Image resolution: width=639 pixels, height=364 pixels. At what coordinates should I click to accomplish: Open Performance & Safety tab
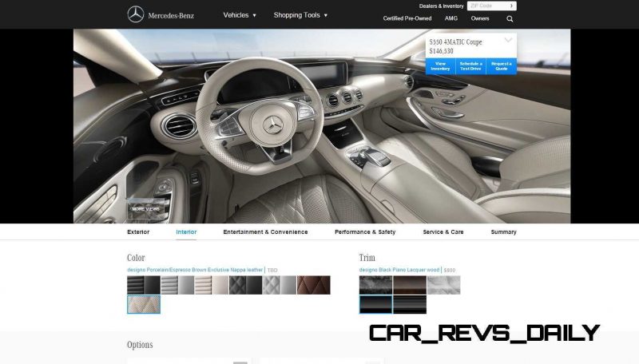click(x=365, y=232)
